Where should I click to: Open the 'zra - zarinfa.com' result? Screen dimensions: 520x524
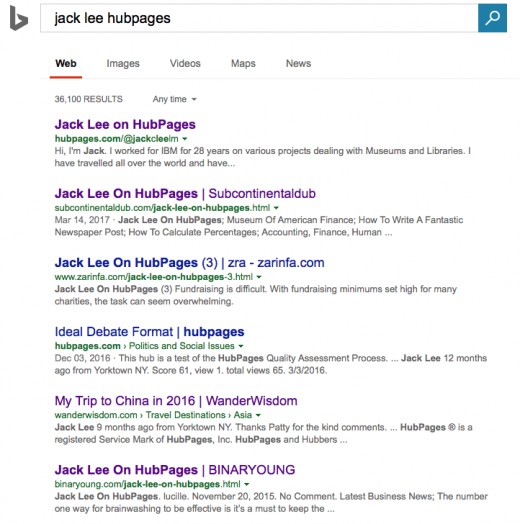[x=189, y=263]
